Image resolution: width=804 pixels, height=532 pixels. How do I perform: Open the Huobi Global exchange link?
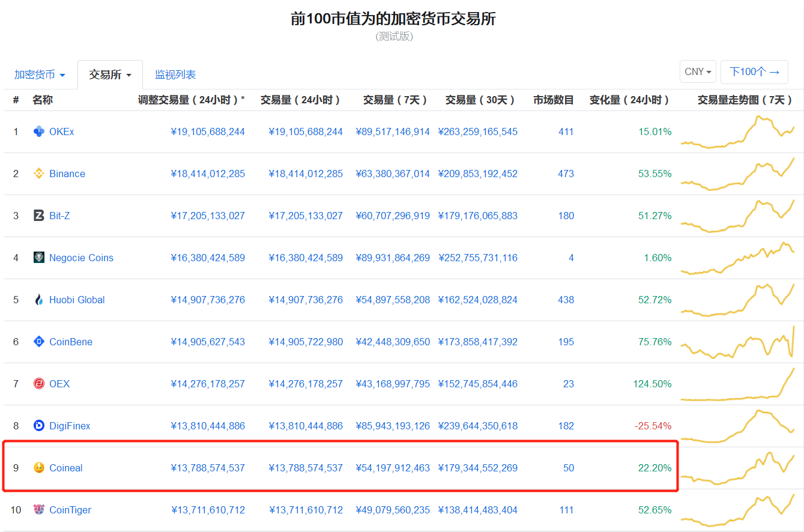[77, 300]
